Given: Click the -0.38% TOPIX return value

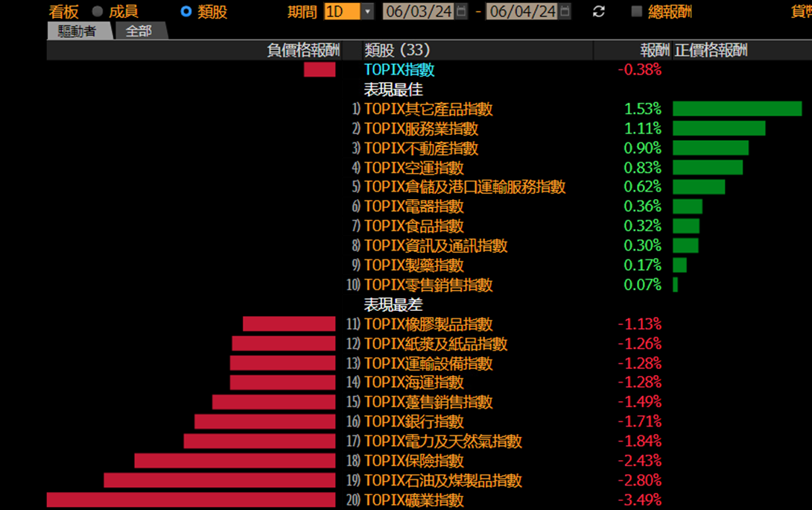Looking at the screenshot, I should coord(640,70).
